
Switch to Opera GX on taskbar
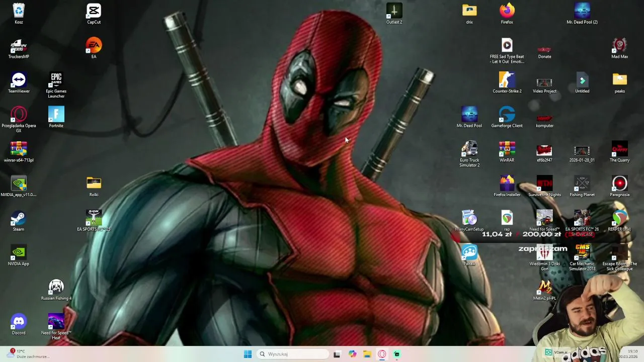[382, 354]
